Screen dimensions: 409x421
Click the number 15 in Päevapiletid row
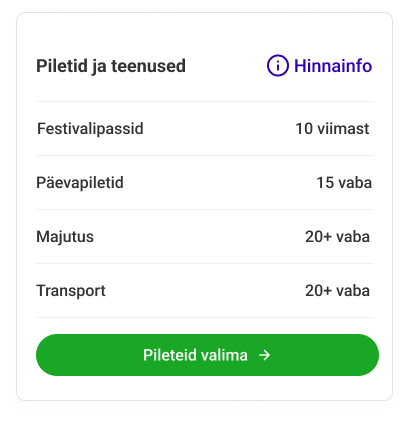(x=325, y=183)
